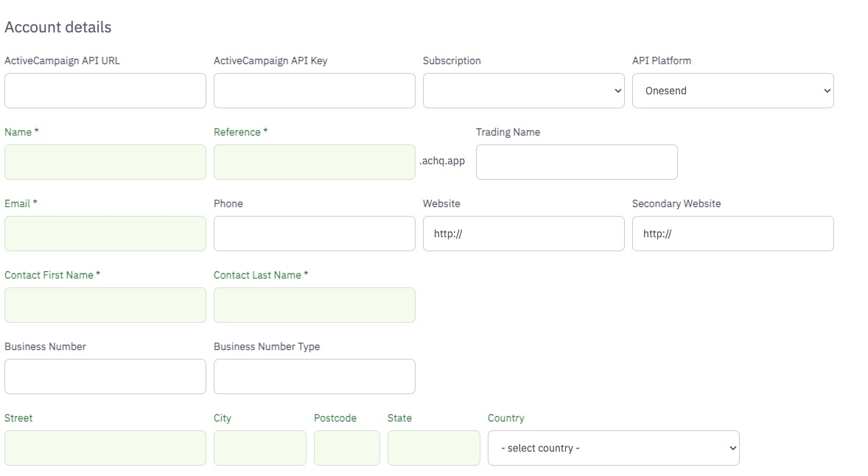Click into the Phone input
Screen dimensions: 868x476
click(x=315, y=234)
